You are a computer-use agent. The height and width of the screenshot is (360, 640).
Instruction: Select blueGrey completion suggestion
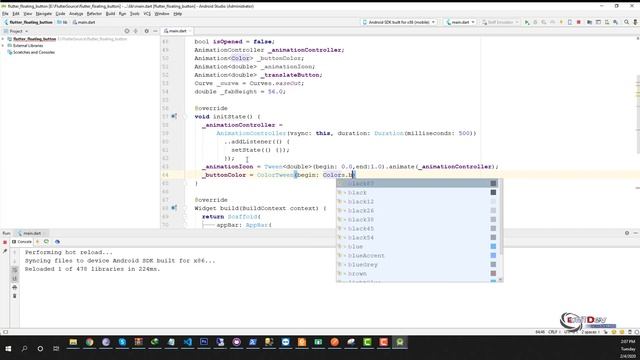tap(416, 264)
